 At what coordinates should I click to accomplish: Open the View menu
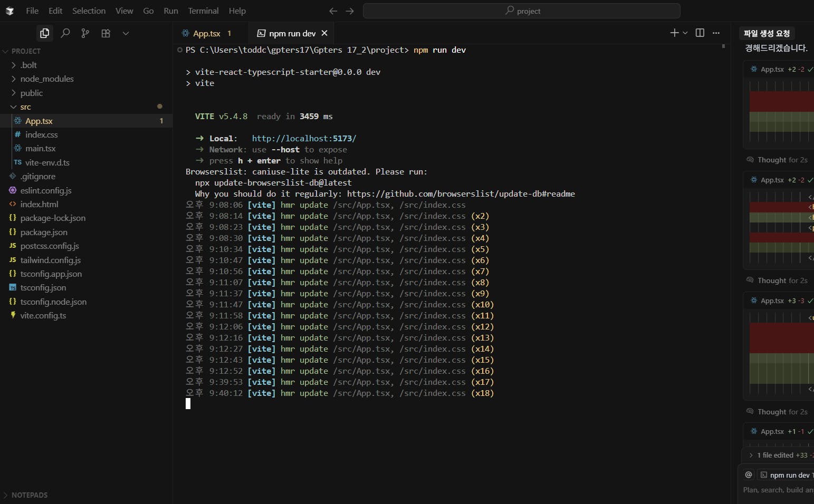point(124,11)
